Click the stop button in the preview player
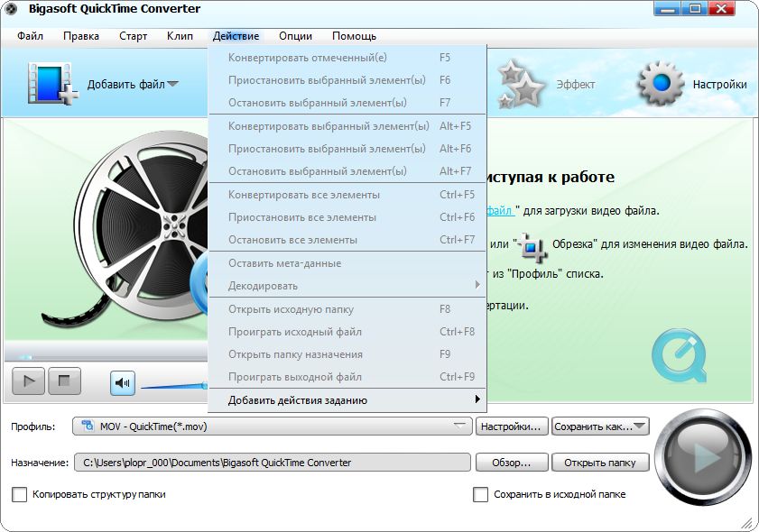The width and height of the screenshot is (759, 532). click(64, 381)
